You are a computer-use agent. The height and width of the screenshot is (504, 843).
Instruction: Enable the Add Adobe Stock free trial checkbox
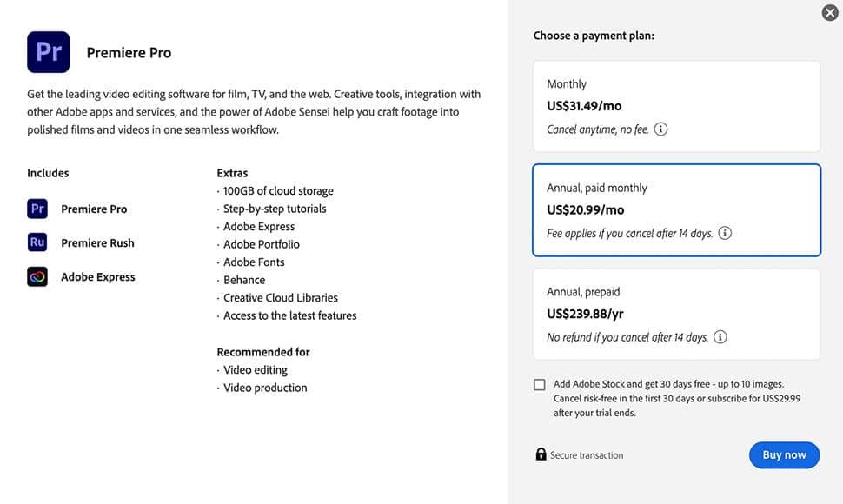click(540, 382)
